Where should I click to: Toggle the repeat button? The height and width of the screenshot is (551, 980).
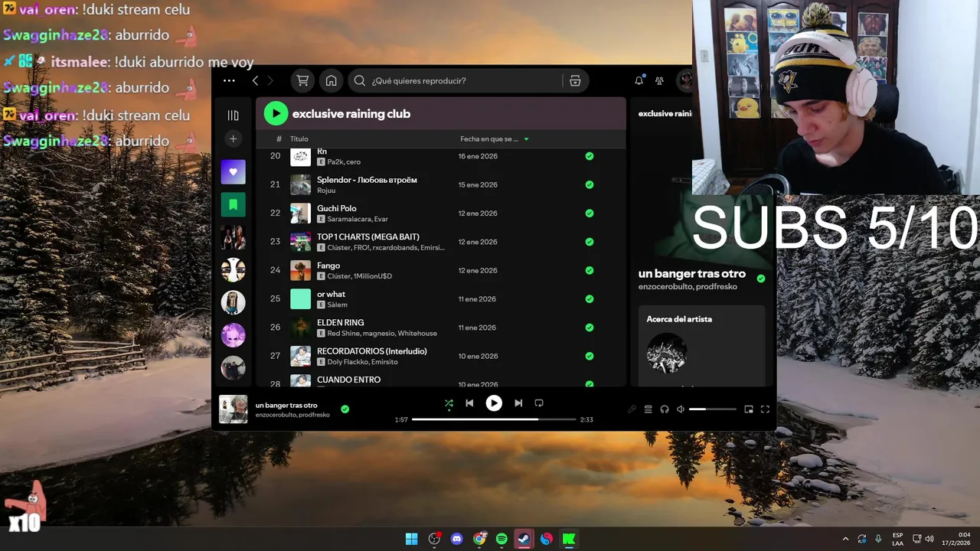(539, 403)
